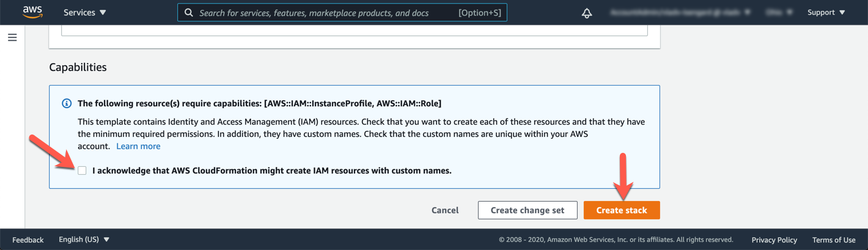868x250 pixels.
Task: Open the region selector in header
Action: (x=781, y=12)
